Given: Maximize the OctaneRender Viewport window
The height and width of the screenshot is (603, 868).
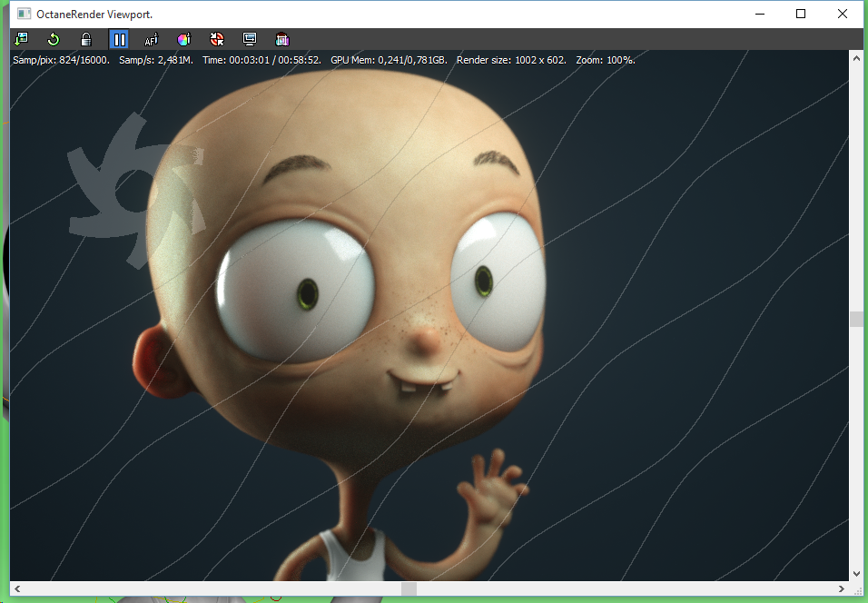Looking at the screenshot, I should click(801, 14).
